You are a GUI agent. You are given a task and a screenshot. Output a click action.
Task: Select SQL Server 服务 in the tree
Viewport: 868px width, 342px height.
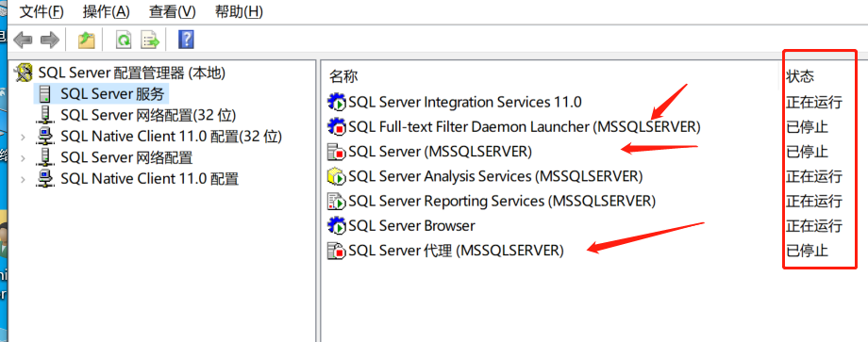tap(113, 93)
